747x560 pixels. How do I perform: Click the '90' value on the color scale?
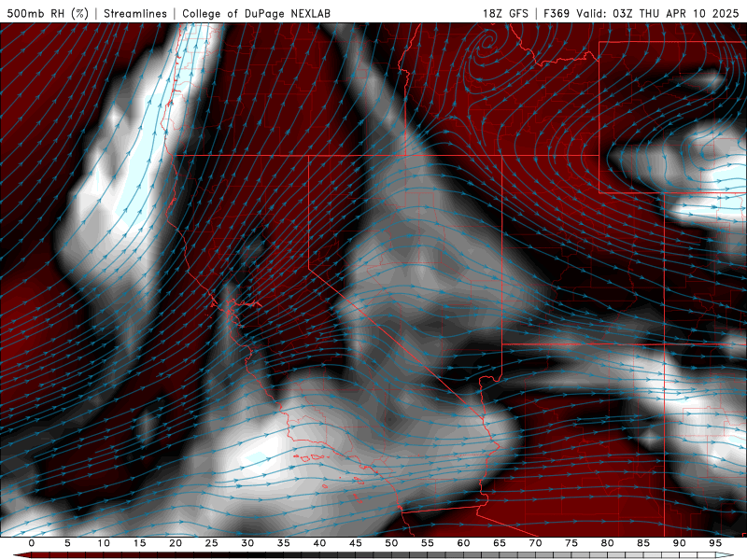tap(679, 543)
